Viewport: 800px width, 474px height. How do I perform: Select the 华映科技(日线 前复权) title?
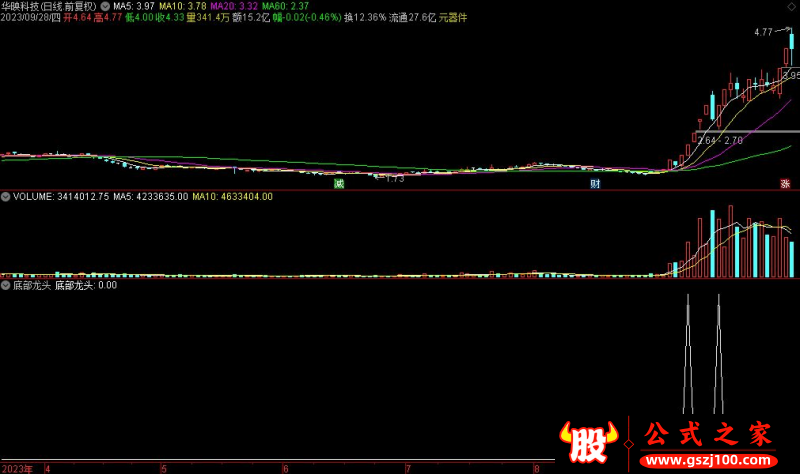point(48,6)
